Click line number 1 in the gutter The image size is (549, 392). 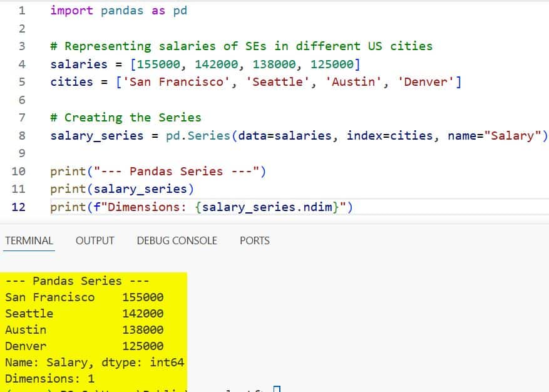coord(22,10)
